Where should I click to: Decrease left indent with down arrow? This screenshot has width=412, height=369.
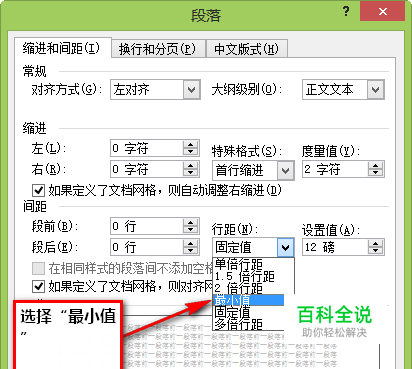(x=191, y=152)
